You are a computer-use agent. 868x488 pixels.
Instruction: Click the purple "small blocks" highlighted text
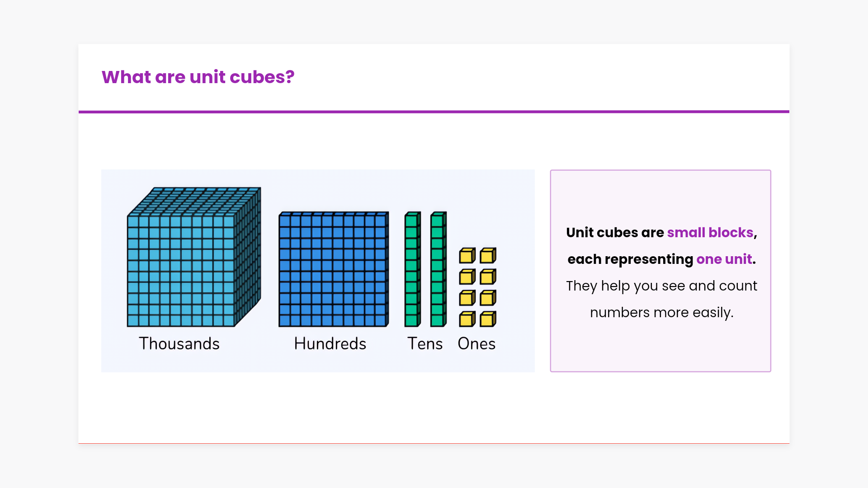(x=710, y=232)
